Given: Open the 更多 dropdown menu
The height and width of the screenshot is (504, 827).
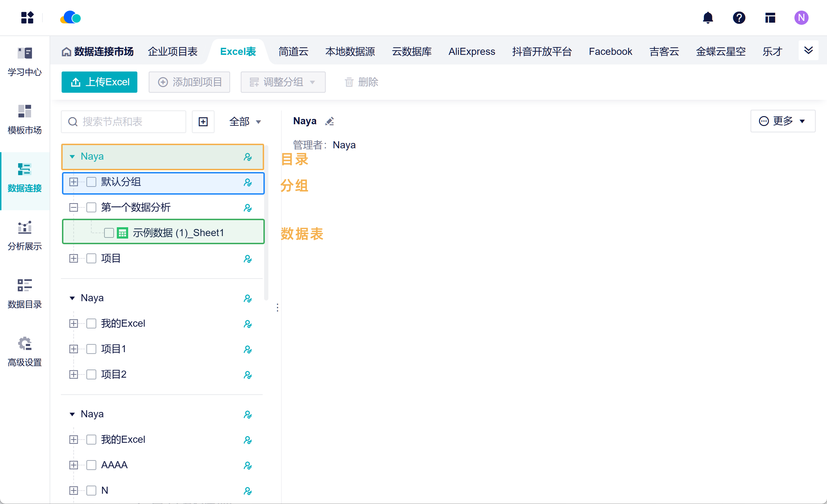Looking at the screenshot, I should 783,121.
